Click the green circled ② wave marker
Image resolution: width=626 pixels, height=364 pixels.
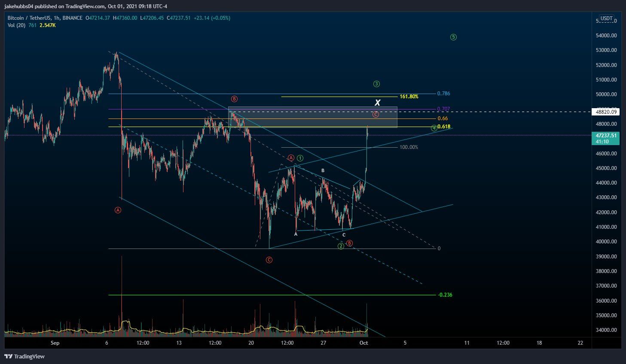pos(341,246)
